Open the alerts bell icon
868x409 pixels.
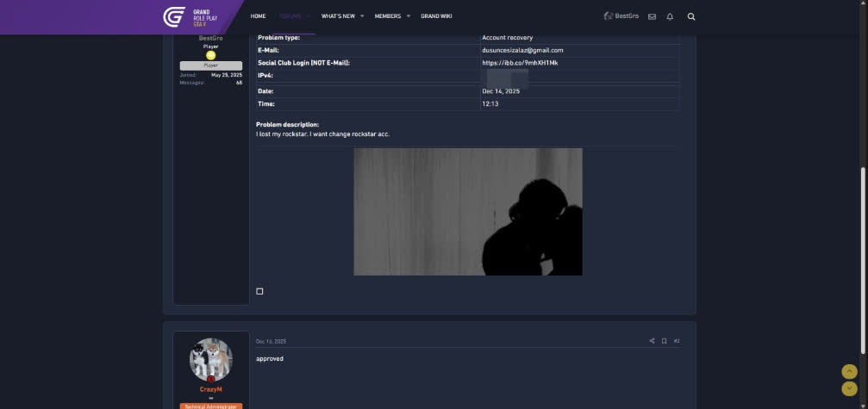pyautogui.click(x=670, y=16)
